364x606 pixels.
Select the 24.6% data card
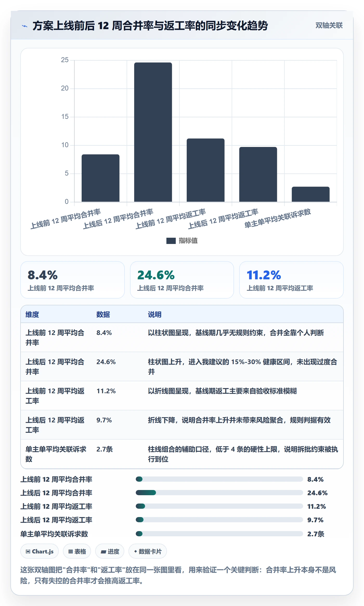182,280
